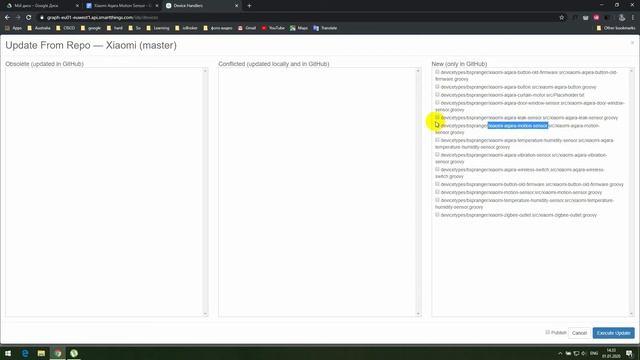Check the xiaomi-aqara-leak-sensor checkbox
The height and width of the screenshot is (360, 640).
[x=437, y=117]
